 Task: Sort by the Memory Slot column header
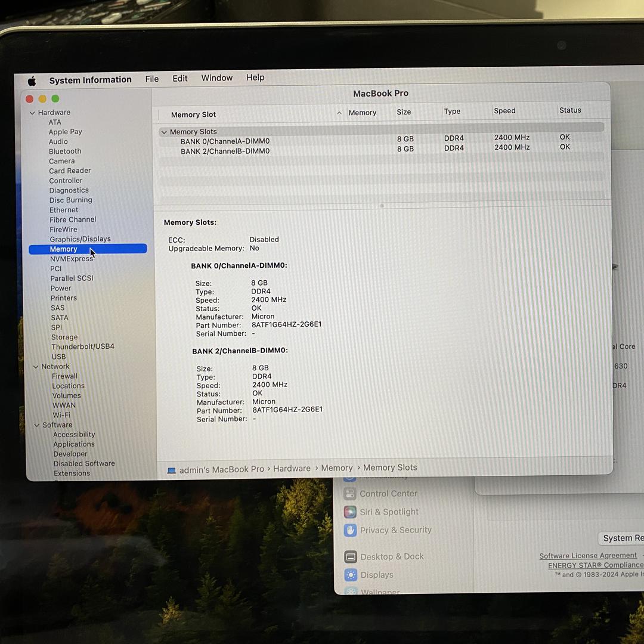(x=194, y=114)
